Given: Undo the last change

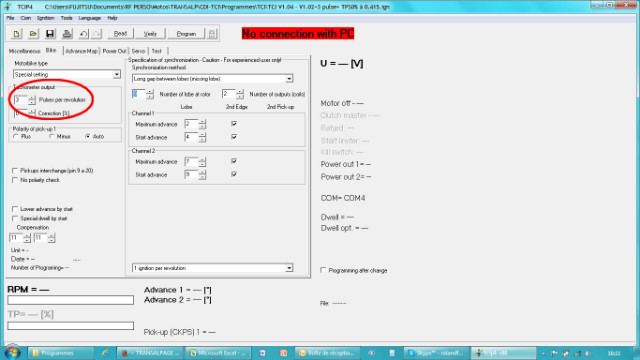Looking at the screenshot, I should 83,34.
